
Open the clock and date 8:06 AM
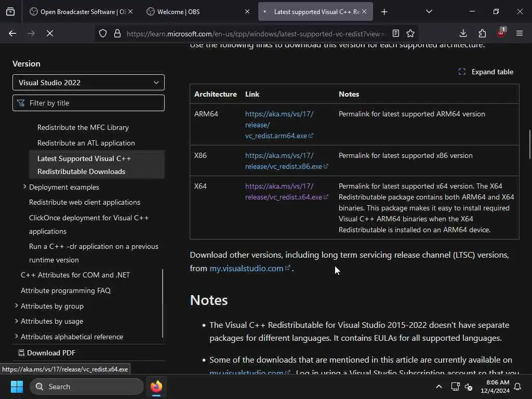tap(495, 387)
